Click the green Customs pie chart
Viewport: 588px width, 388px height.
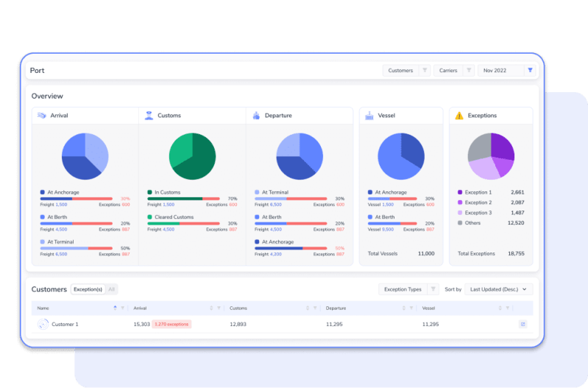click(192, 156)
